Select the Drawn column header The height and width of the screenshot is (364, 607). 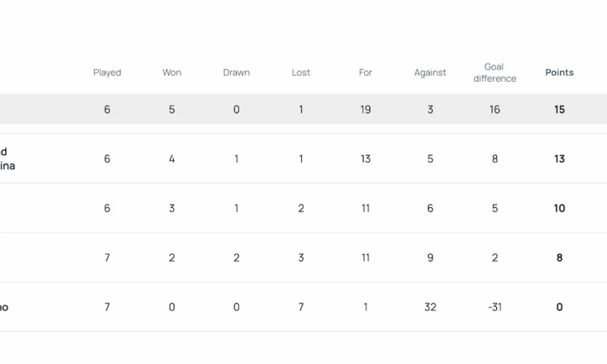[236, 73]
